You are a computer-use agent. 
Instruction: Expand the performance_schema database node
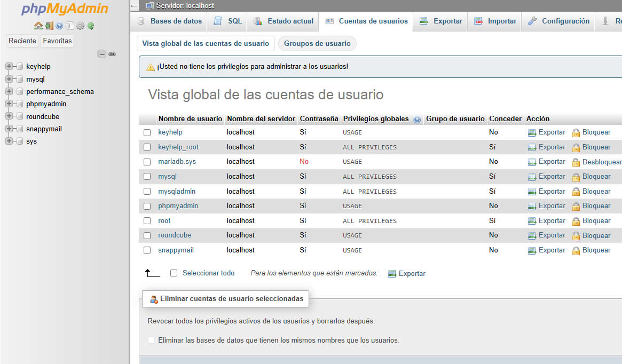[x=9, y=92]
